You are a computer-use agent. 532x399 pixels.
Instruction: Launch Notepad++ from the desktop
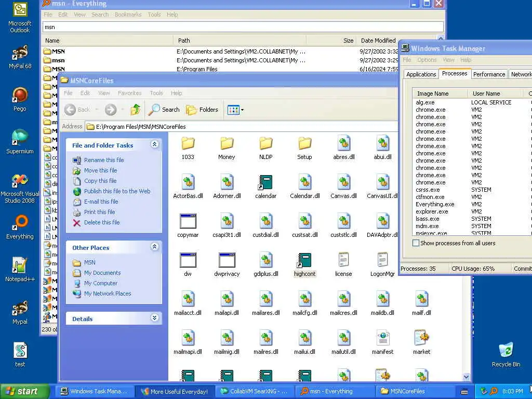[20, 270]
